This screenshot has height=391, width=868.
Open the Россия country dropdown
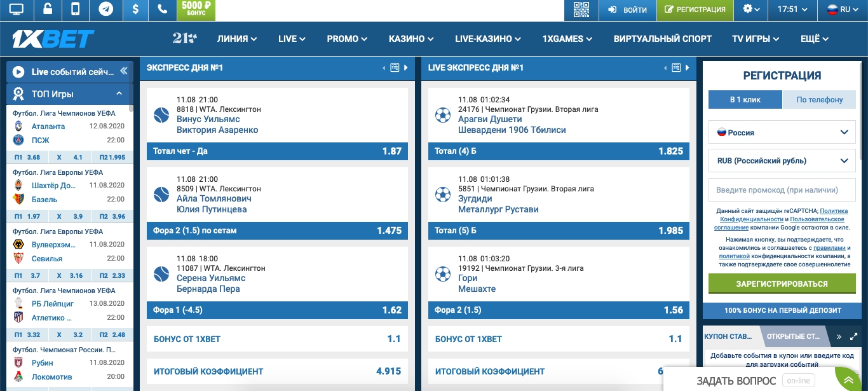click(782, 132)
